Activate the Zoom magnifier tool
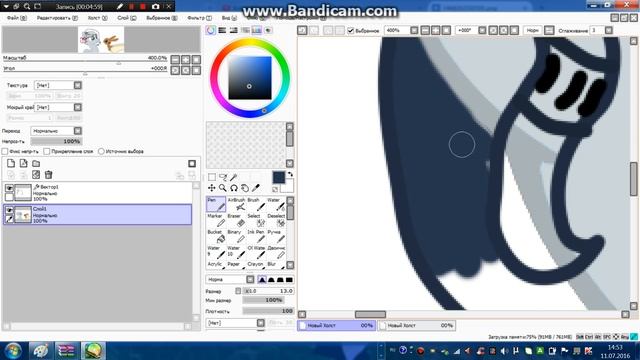The width and height of the screenshot is (640, 360). (223, 188)
